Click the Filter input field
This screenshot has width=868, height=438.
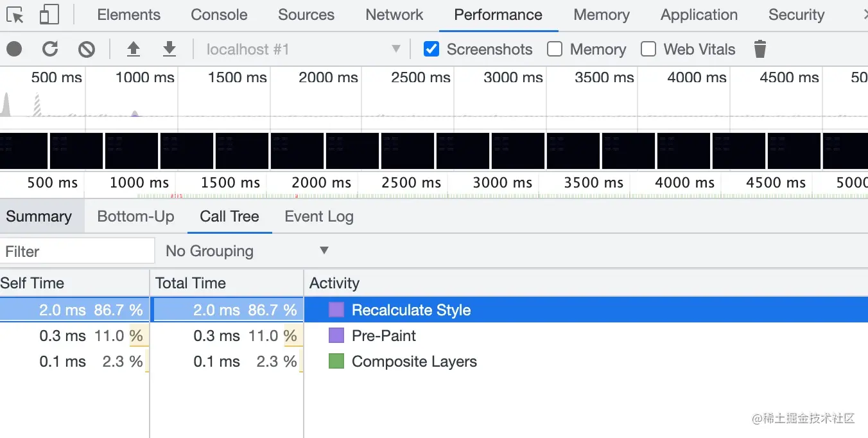[x=77, y=251]
